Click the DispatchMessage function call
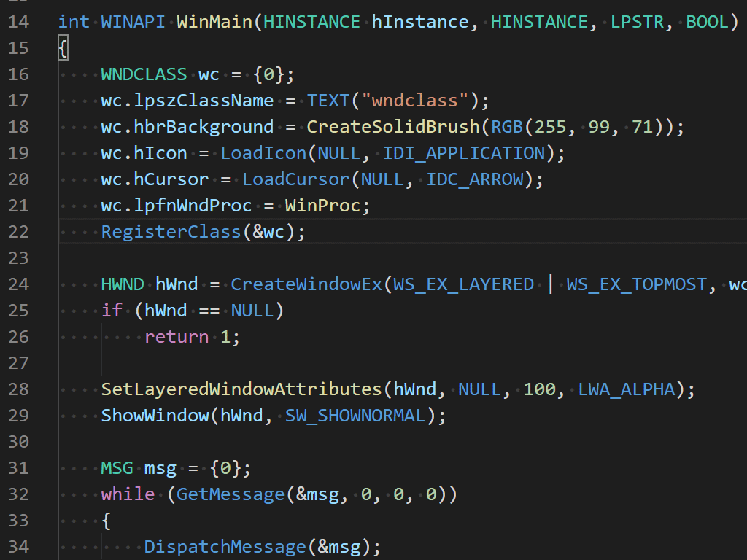Screen dimensions: 747x560 point(225,546)
